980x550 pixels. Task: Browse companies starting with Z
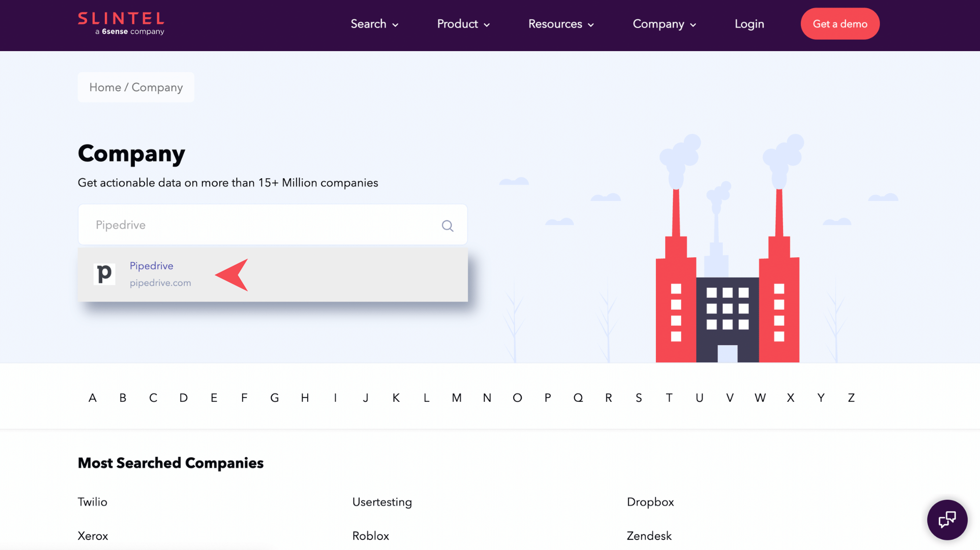click(x=851, y=398)
